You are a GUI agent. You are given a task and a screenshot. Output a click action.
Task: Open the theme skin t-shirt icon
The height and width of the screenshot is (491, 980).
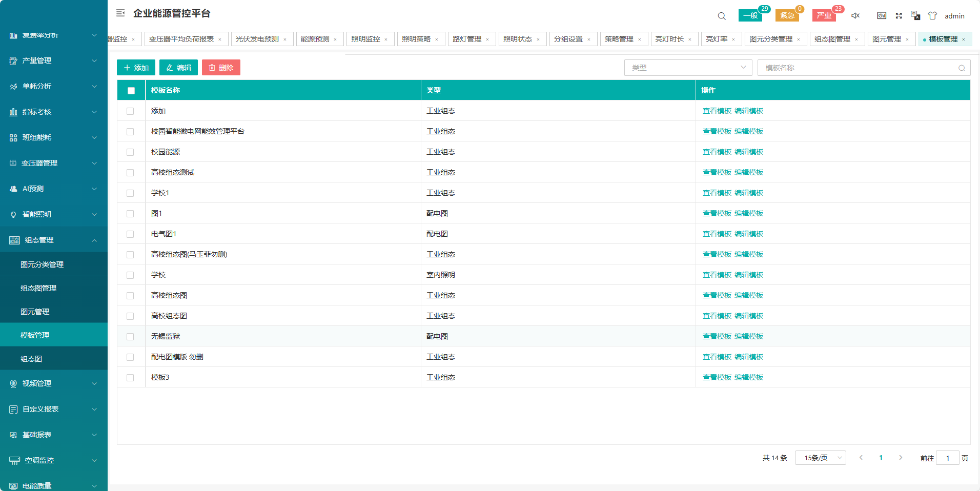[932, 16]
